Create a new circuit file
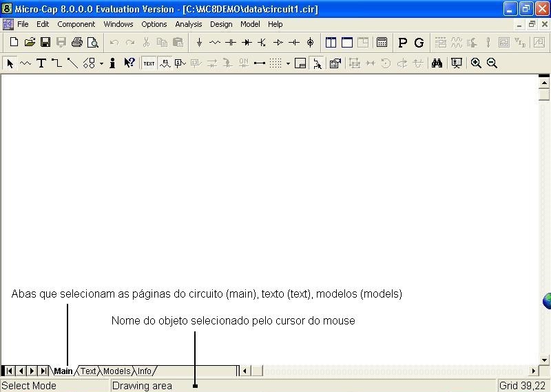Image resolution: width=551 pixels, height=392 pixels. pos(14,42)
